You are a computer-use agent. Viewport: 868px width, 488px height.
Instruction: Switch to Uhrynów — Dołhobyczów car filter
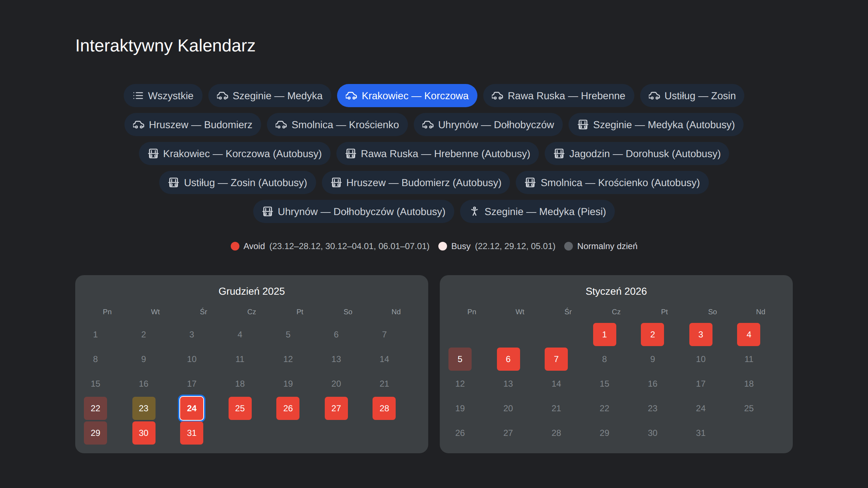click(488, 125)
